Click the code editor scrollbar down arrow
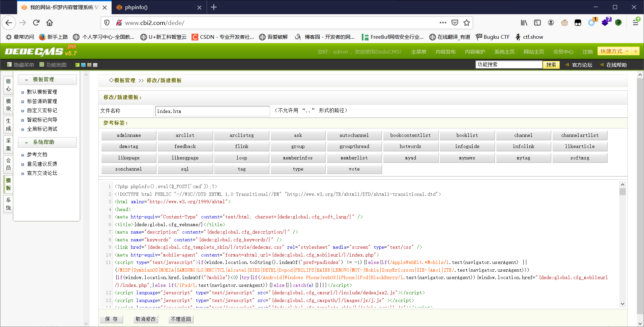 [622, 304]
